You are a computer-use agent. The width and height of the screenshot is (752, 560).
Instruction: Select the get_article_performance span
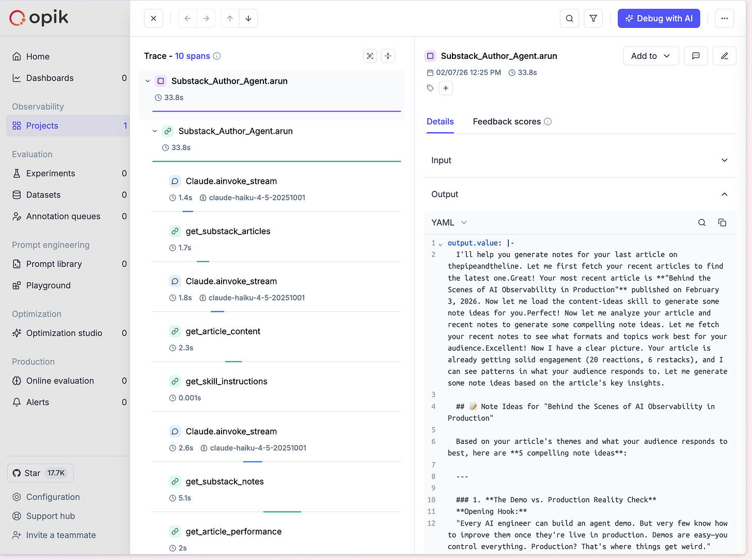(276, 539)
